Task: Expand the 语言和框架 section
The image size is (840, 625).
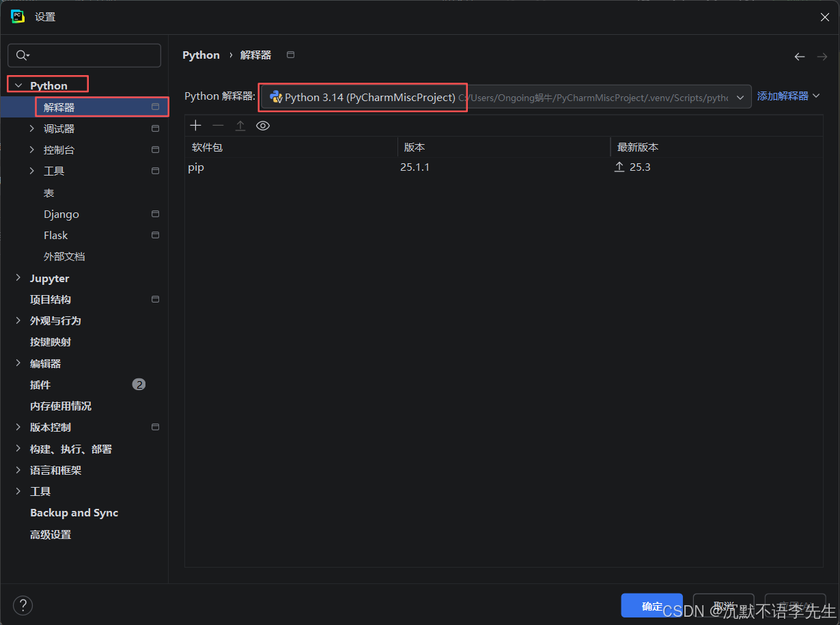Action: [18, 470]
